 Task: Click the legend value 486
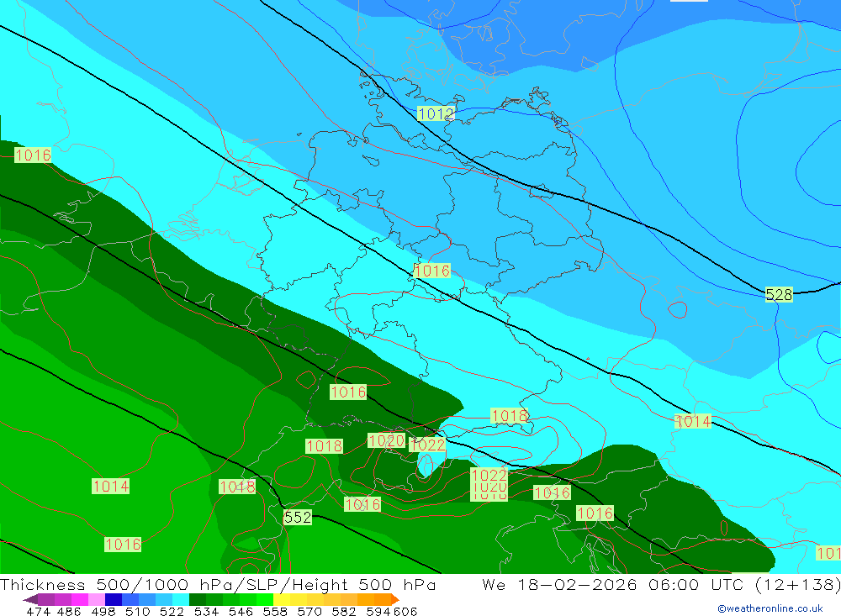(x=69, y=611)
